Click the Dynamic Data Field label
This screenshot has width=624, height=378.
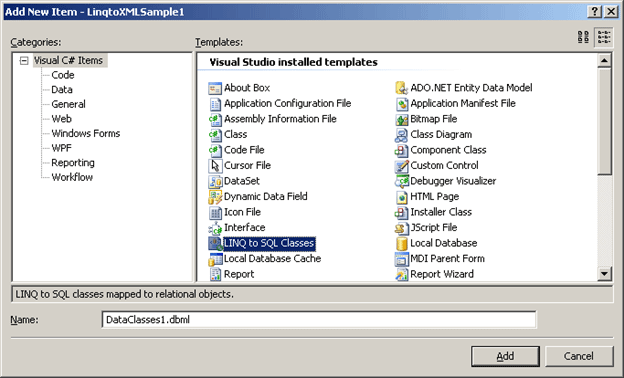[x=266, y=197]
